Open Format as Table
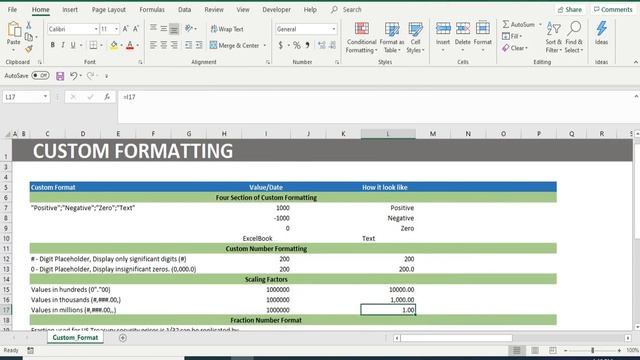This screenshot has height=360, width=640. 391,38
